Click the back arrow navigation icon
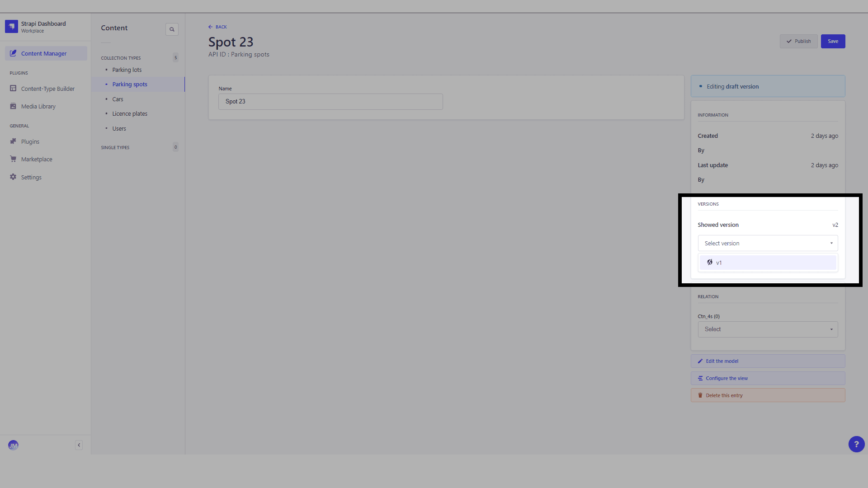The width and height of the screenshot is (868, 488). 210,27
